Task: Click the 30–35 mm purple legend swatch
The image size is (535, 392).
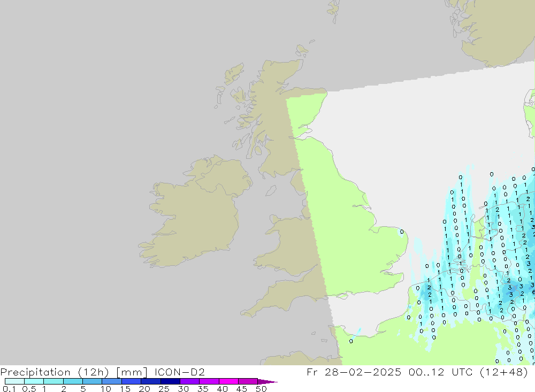Action: point(189,381)
